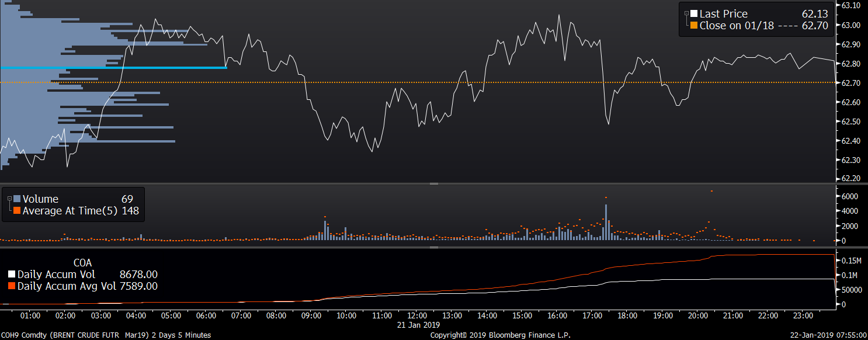
Task: Click the 20:00 time axis label
Action: tap(698, 315)
